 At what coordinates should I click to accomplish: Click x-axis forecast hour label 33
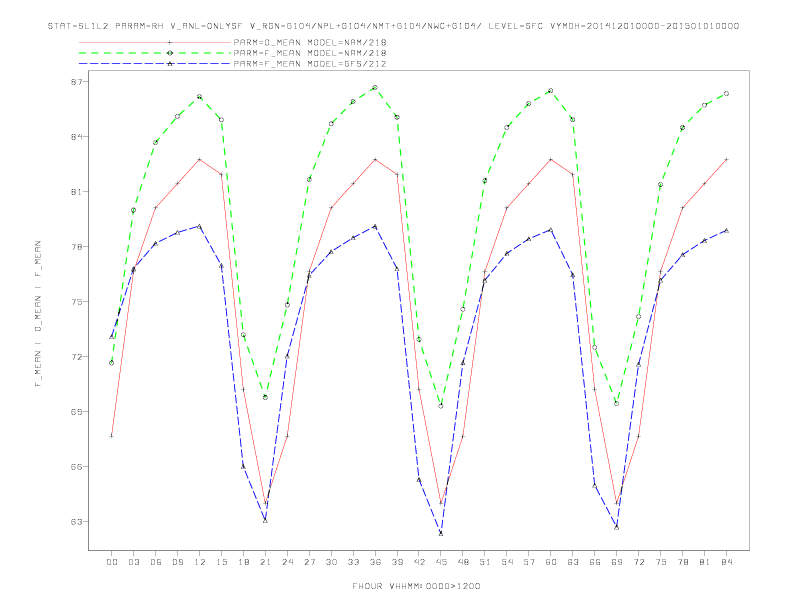click(353, 562)
